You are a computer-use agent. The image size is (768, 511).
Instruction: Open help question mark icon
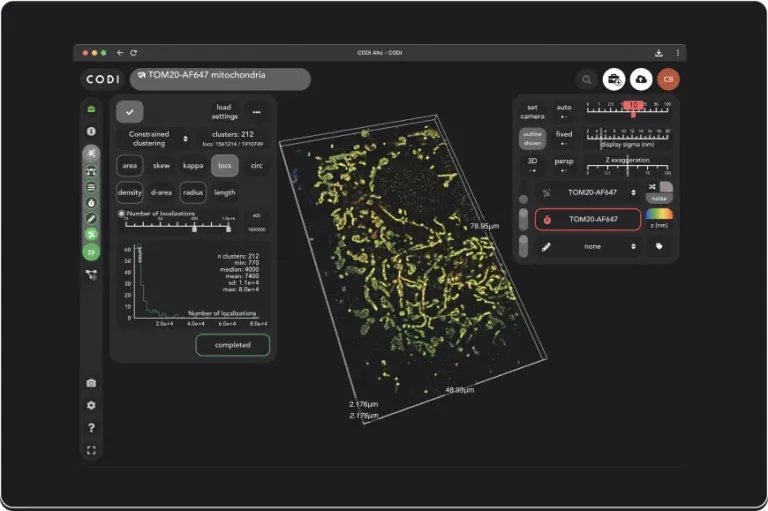[x=91, y=428]
